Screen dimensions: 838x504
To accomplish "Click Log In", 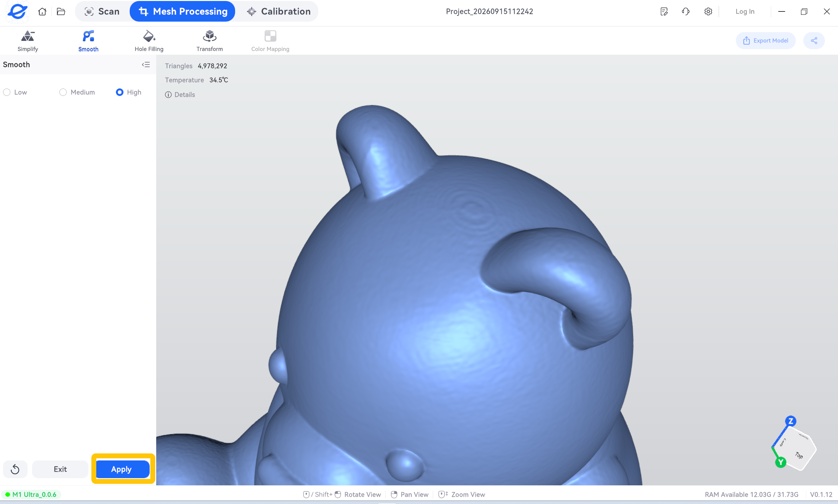I will pyautogui.click(x=745, y=11).
